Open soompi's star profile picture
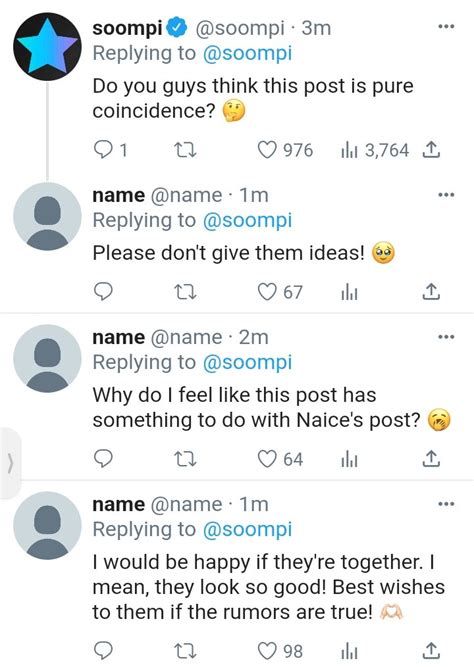The width and height of the screenshot is (474, 667). pyautogui.click(x=47, y=47)
